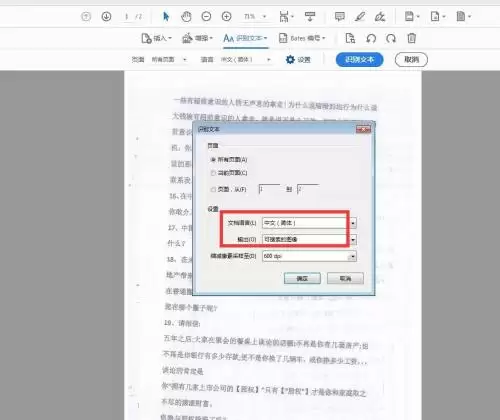Image resolution: width=500 pixels, height=420 pixels.
Task: Zoom in with the plus icon
Action: point(226,16)
